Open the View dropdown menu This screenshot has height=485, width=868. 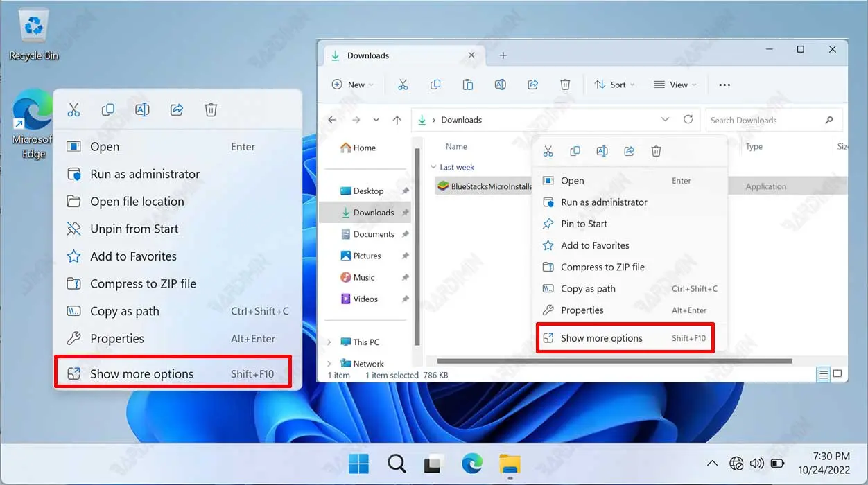(675, 85)
